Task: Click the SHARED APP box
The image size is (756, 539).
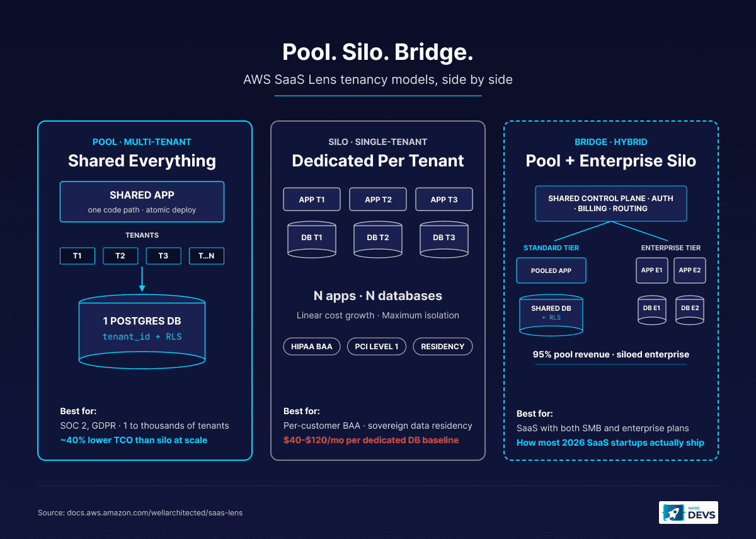Action: (x=142, y=202)
